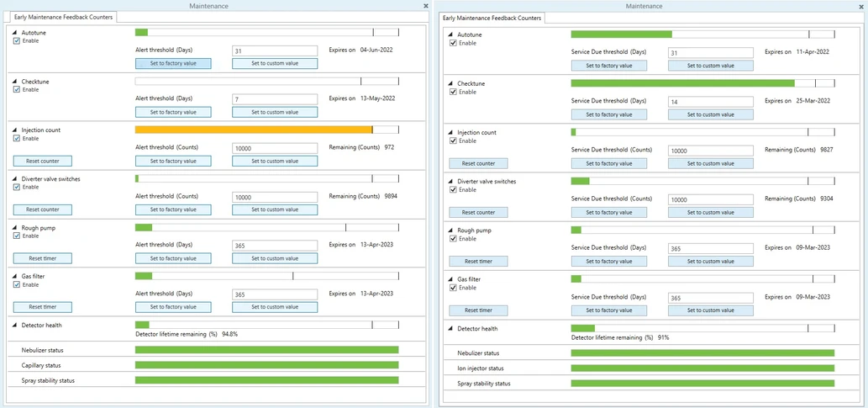The height and width of the screenshot is (408, 868).
Task: Collapse Checktune section in right window
Action: pos(450,84)
